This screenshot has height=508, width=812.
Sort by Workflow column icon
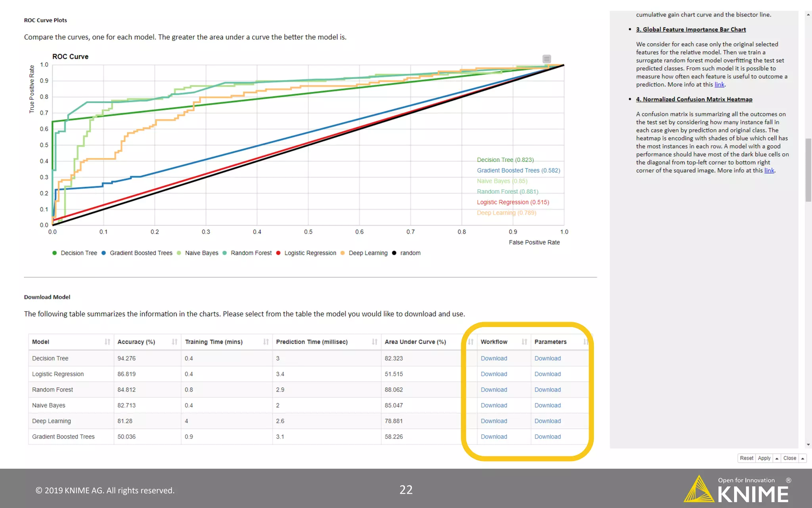pos(524,342)
